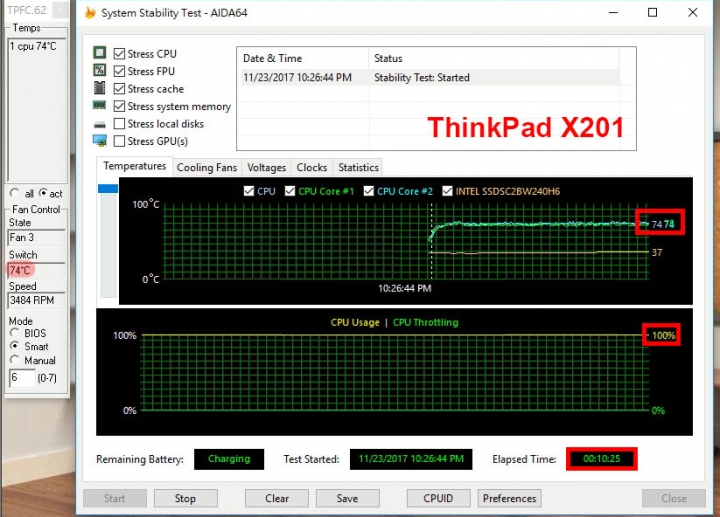The height and width of the screenshot is (517, 720).
Task: Maximize the AIDA64 window
Action: tap(652, 12)
